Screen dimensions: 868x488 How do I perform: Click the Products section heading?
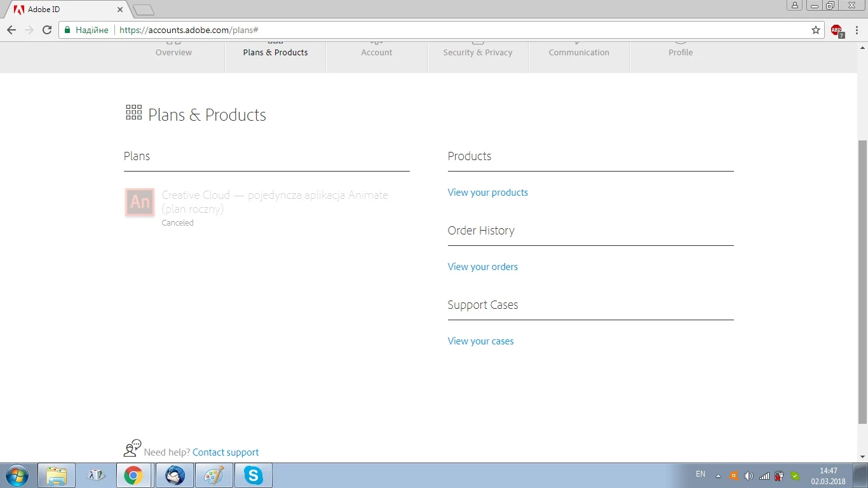point(469,156)
